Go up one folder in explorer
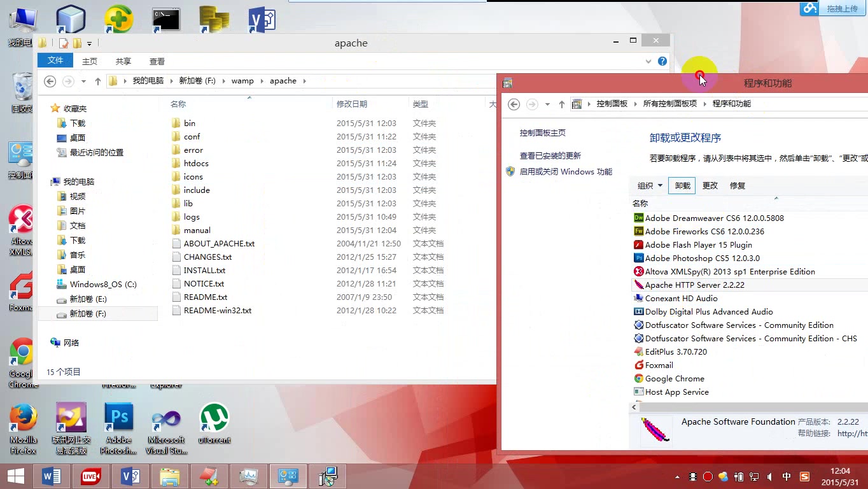The height and width of the screenshot is (489, 868). point(97,81)
